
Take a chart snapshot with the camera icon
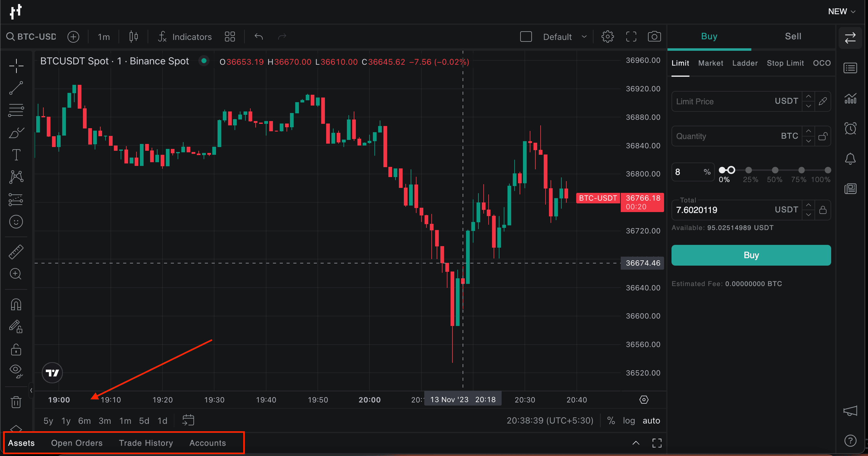(x=654, y=37)
